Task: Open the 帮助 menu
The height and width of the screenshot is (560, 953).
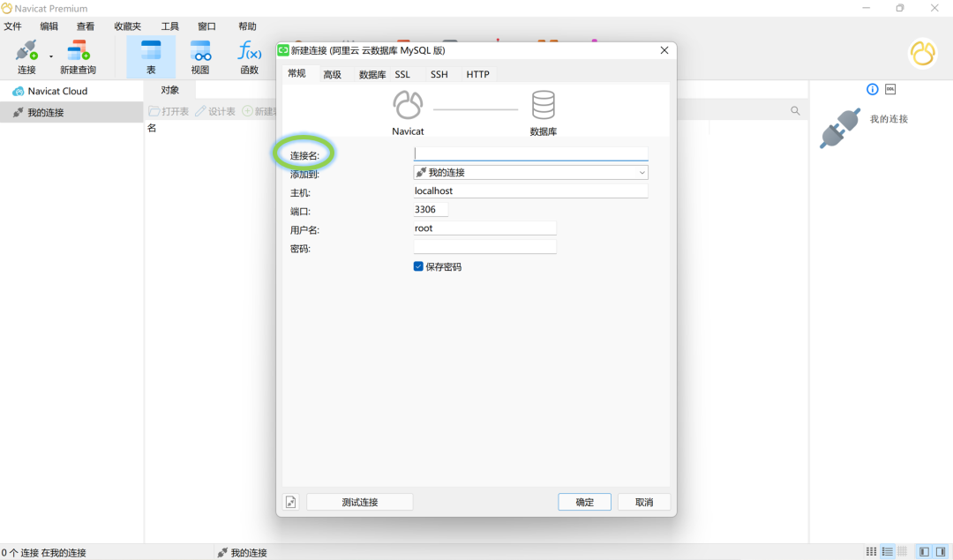Action: coord(247,26)
